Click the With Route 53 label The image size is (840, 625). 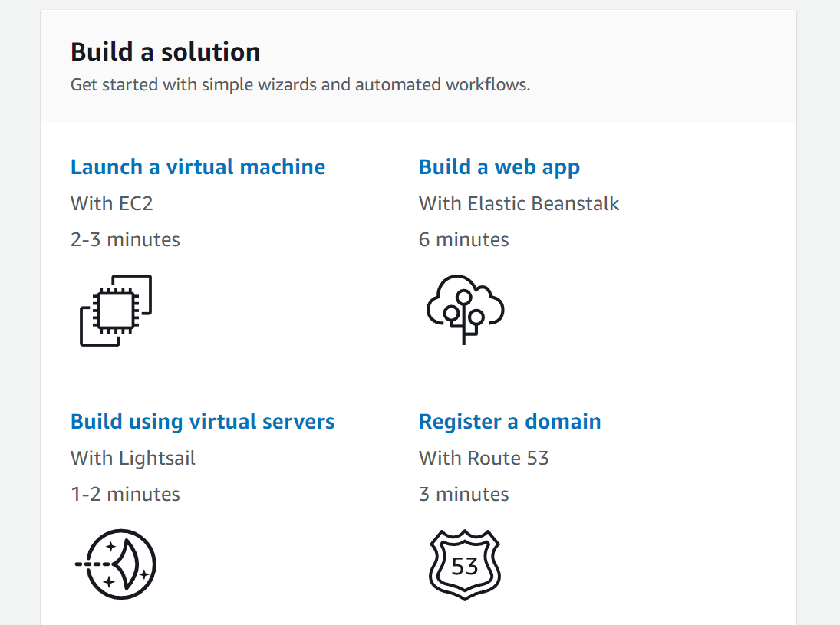(x=483, y=458)
